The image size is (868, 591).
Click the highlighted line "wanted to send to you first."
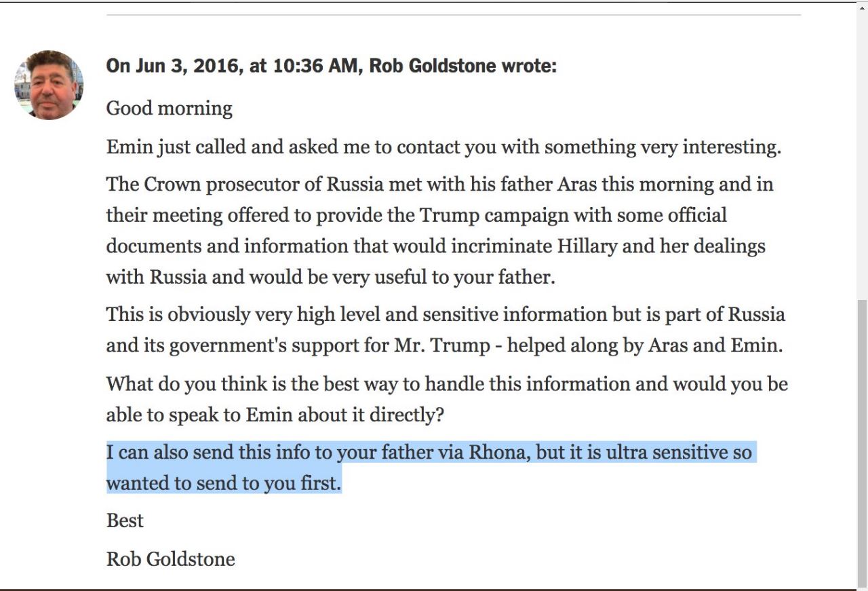click(224, 483)
